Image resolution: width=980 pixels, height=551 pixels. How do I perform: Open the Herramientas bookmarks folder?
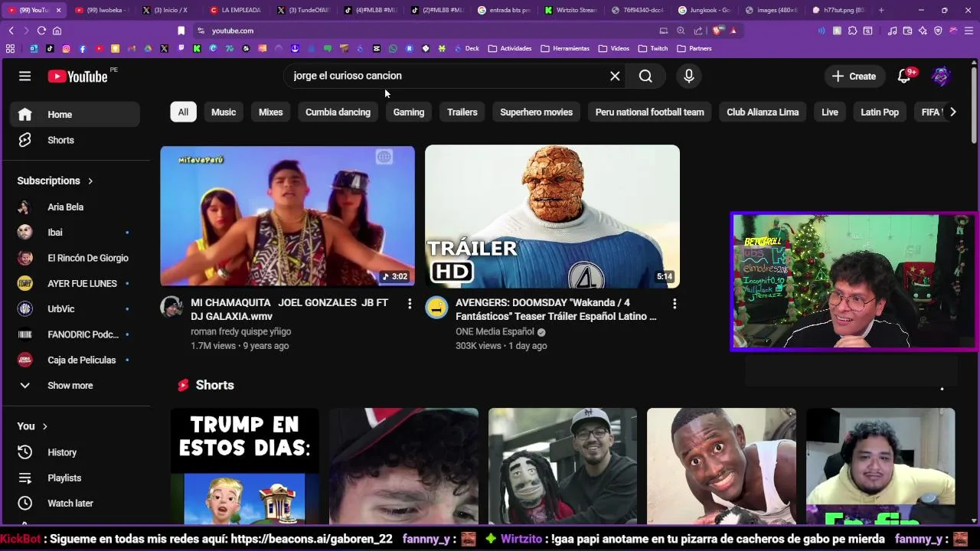(x=565, y=48)
